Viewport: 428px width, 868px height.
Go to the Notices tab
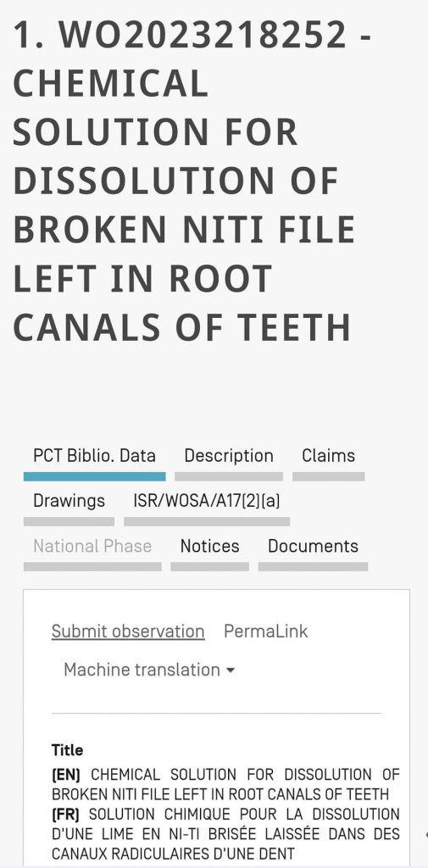210,546
